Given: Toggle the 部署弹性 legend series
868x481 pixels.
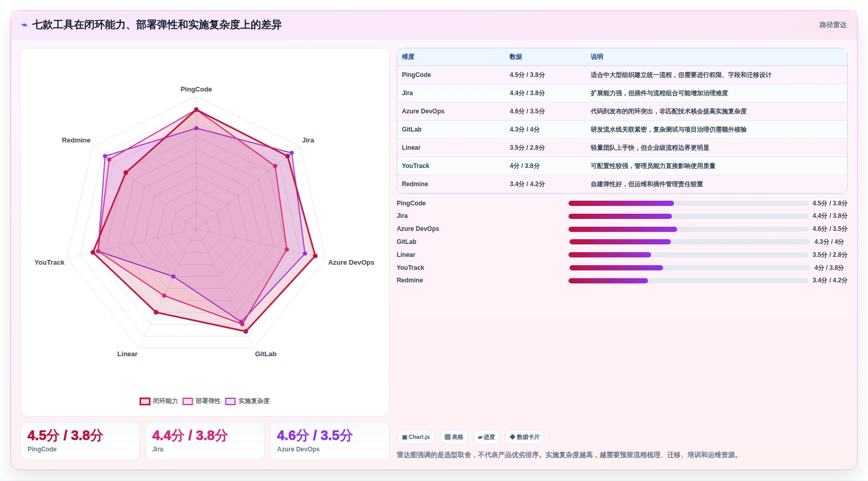Looking at the screenshot, I should coord(202,401).
